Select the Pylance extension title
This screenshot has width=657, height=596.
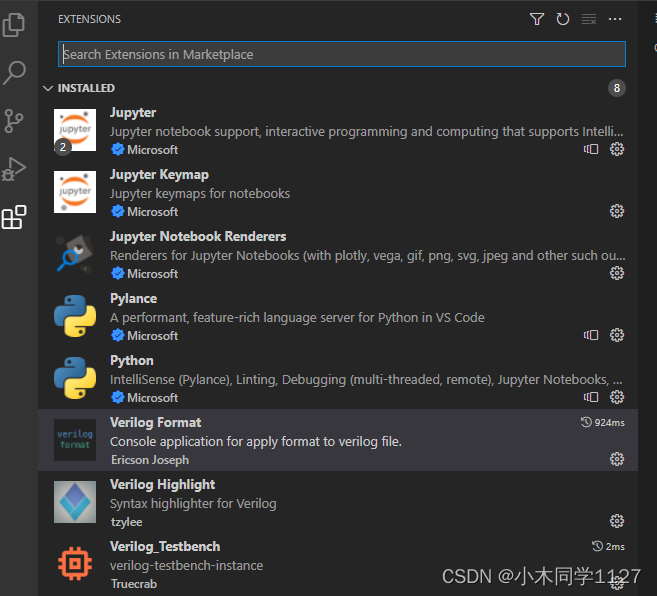click(x=133, y=298)
